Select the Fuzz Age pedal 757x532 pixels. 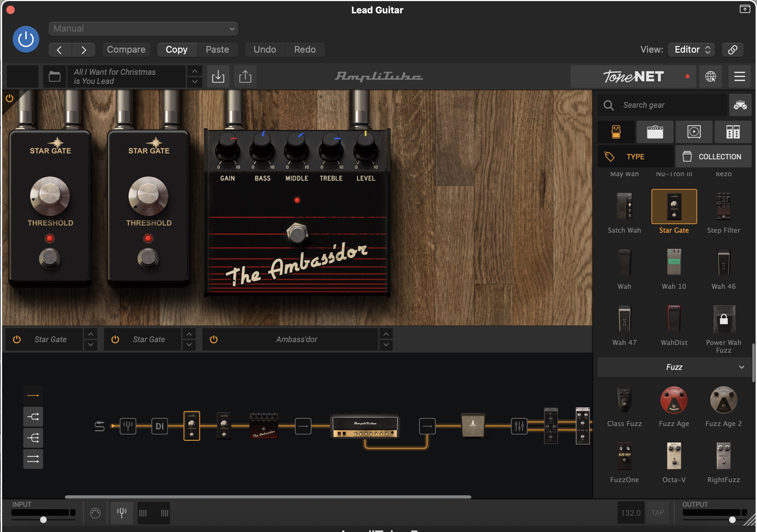coord(674,406)
